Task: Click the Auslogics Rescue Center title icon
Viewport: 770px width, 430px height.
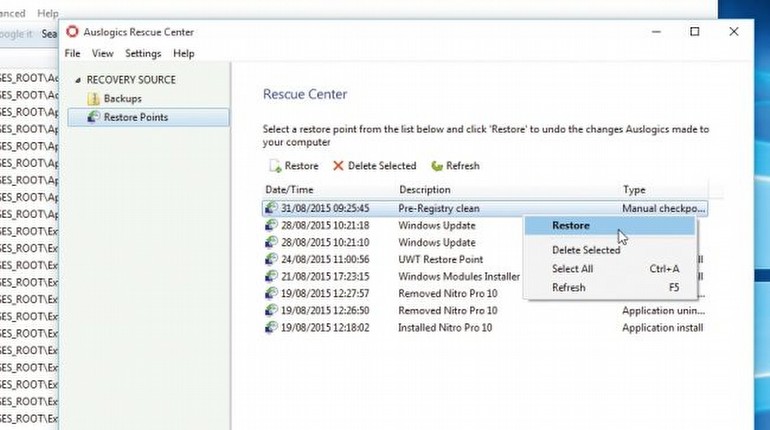Action: pos(73,31)
